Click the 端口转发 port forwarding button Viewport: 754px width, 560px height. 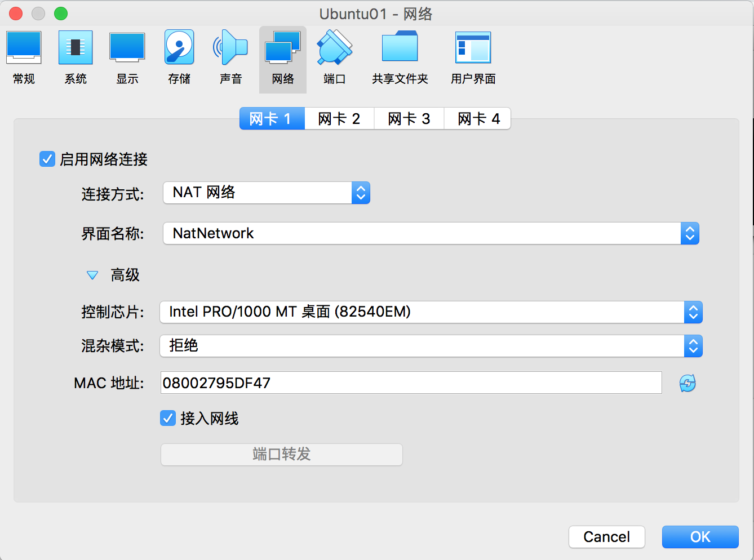(x=282, y=455)
